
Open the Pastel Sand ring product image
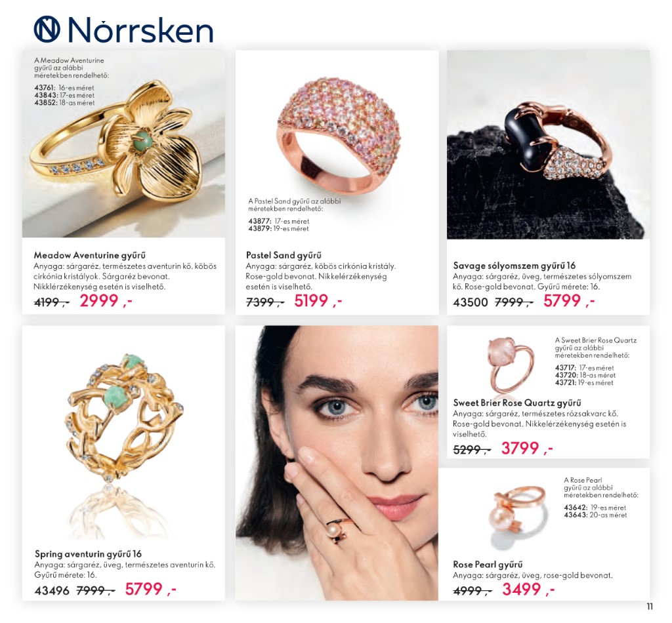coord(339,136)
